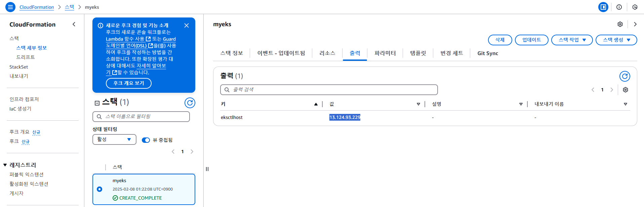Switch to the Parameters tab
Image resolution: width=644 pixels, height=207 pixels.
[385, 53]
